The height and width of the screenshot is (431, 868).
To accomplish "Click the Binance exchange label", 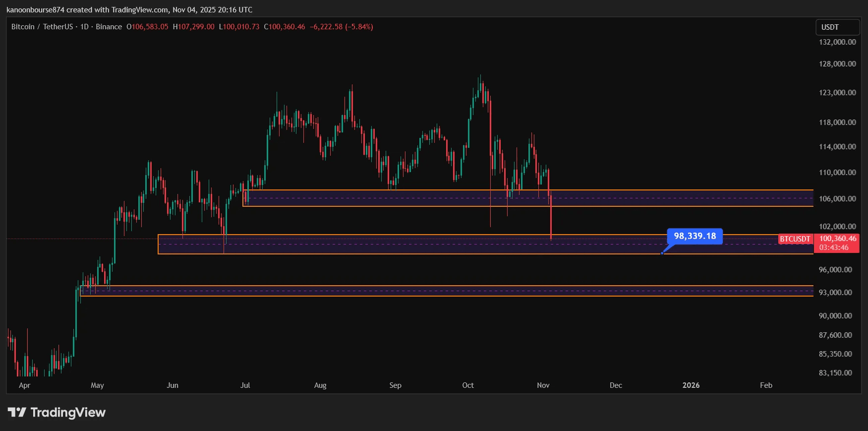I will [x=109, y=27].
